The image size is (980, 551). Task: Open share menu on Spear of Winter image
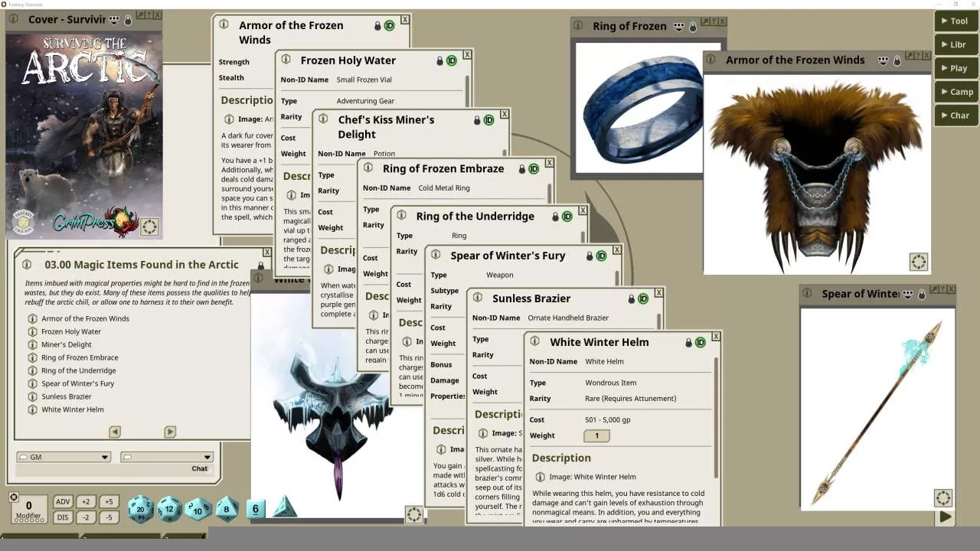(908, 294)
